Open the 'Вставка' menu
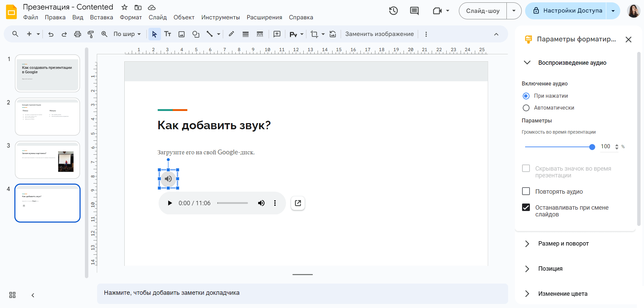The image size is (644, 308). [102, 17]
